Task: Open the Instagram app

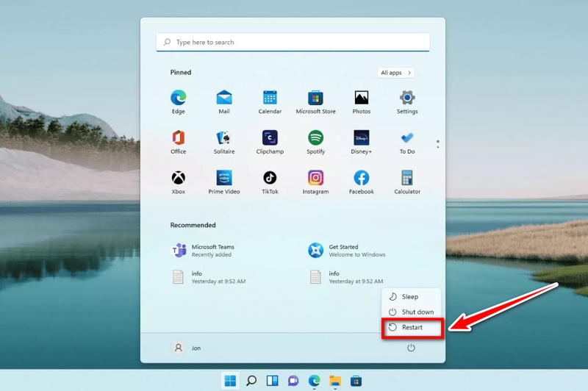Action: (x=315, y=182)
